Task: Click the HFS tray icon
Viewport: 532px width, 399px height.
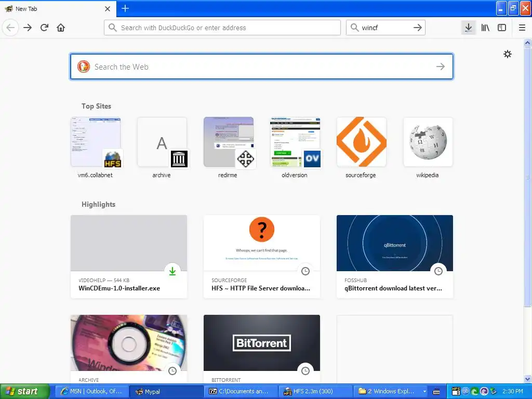Action: (x=456, y=391)
